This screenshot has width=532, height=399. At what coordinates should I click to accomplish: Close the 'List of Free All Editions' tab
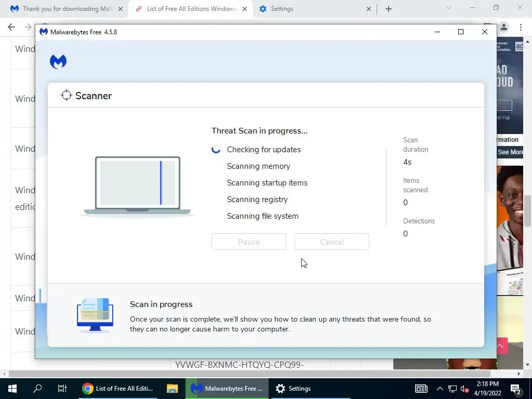pyautogui.click(x=245, y=9)
